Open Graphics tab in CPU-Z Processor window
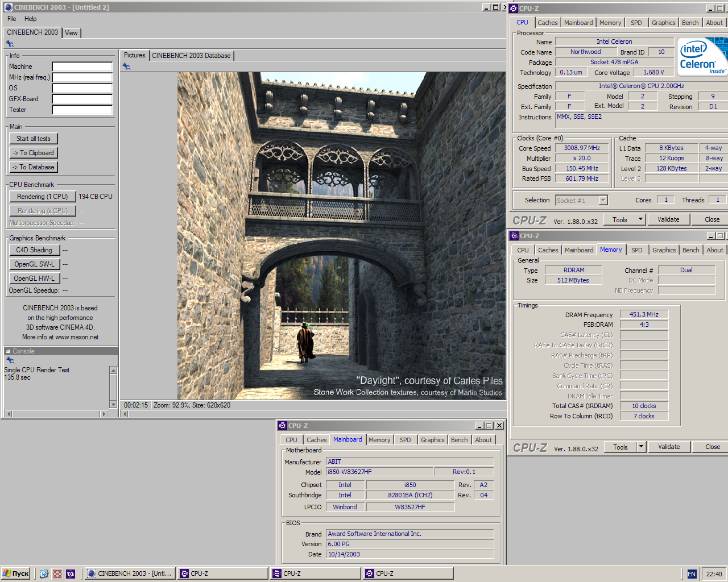 point(664,23)
